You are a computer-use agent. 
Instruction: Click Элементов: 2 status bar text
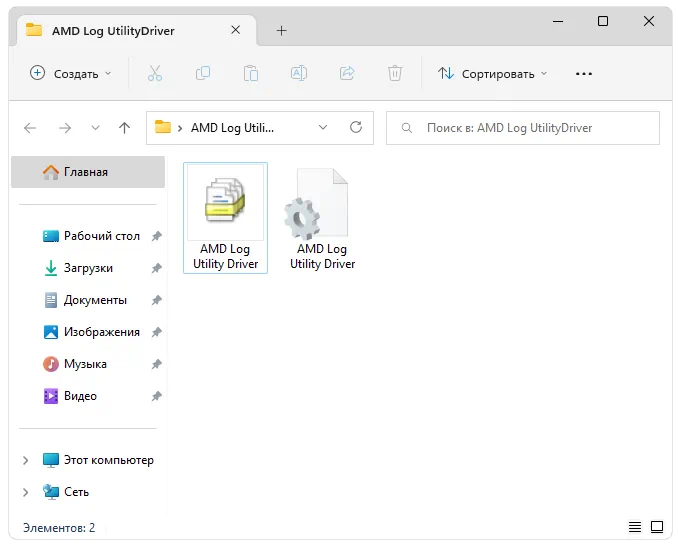pos(59,528)
